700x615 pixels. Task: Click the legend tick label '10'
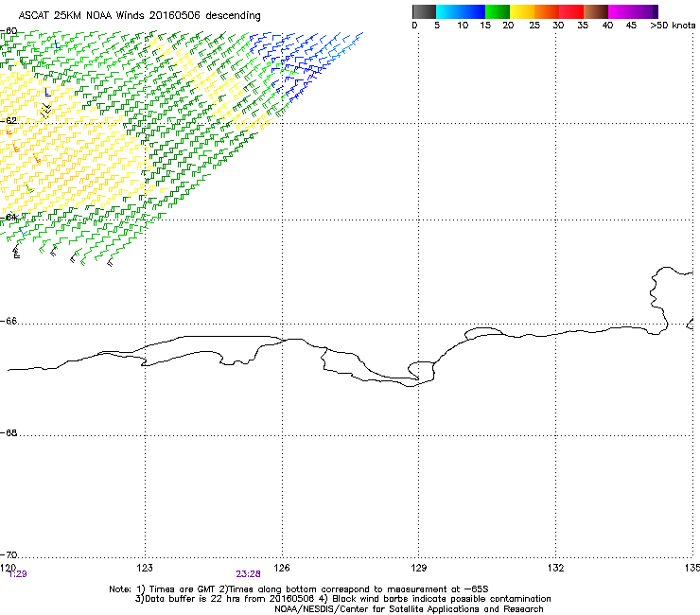coord(463,26)
